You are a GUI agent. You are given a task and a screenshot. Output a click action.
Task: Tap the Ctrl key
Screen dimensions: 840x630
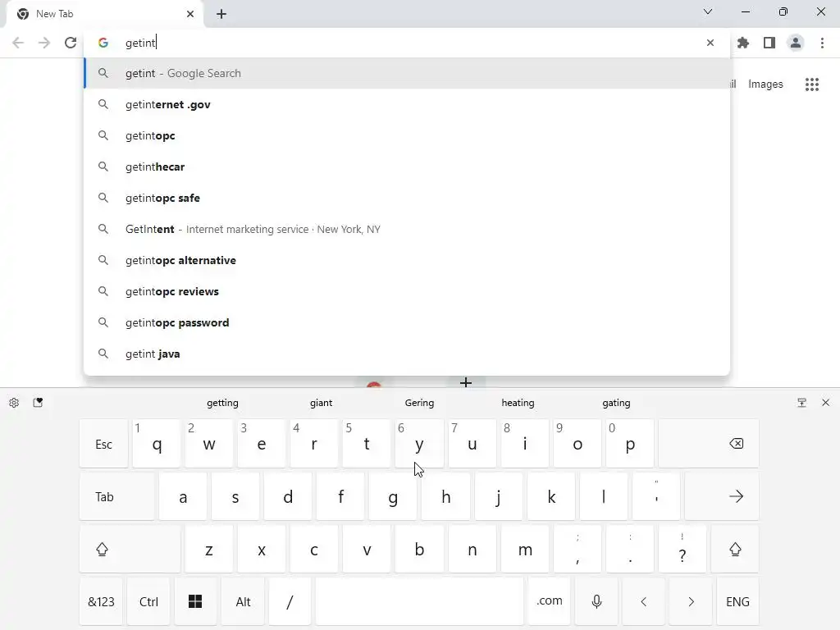click(148, 601)
